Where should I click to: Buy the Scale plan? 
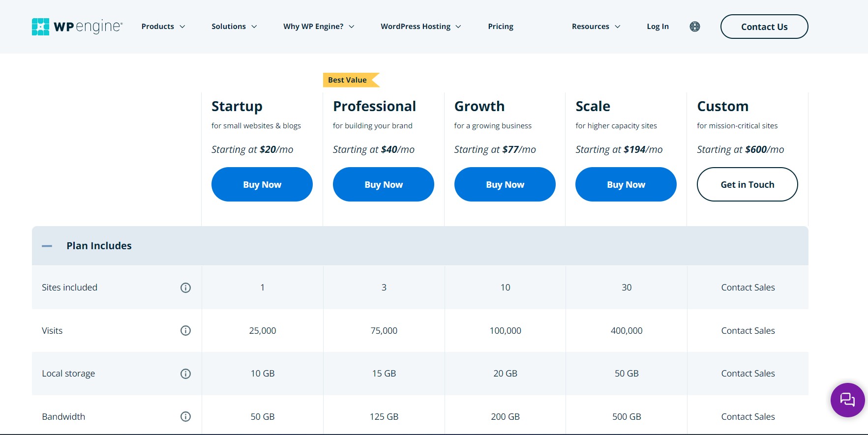tap(626, 184)
